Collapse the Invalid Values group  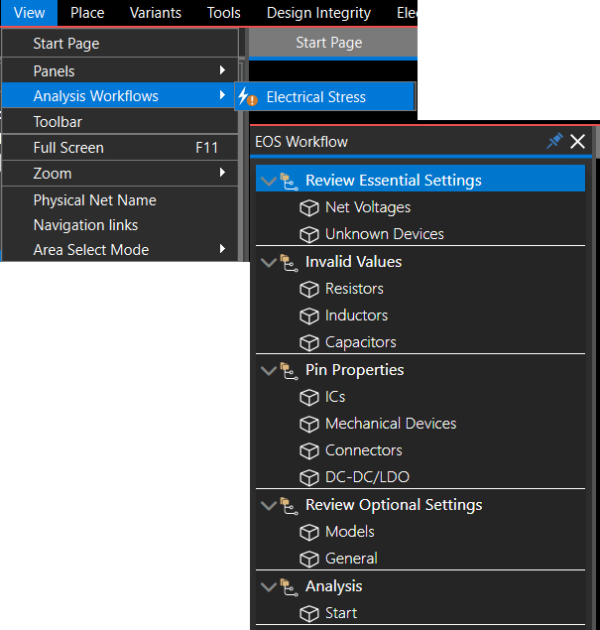click(267, 262)
